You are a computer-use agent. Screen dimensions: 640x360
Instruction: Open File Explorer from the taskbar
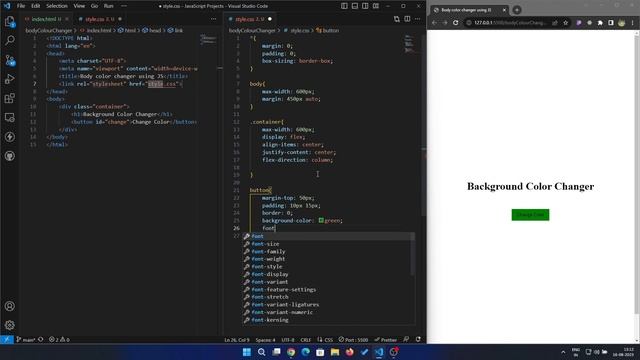[335, 352]
